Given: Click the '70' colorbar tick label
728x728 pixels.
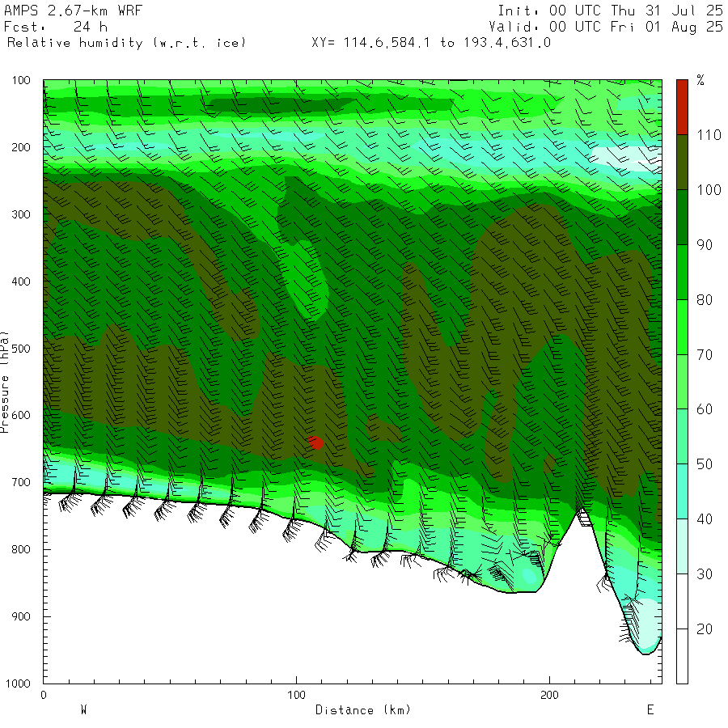Looking at the screenshot, I should click(x=705, y=355).
